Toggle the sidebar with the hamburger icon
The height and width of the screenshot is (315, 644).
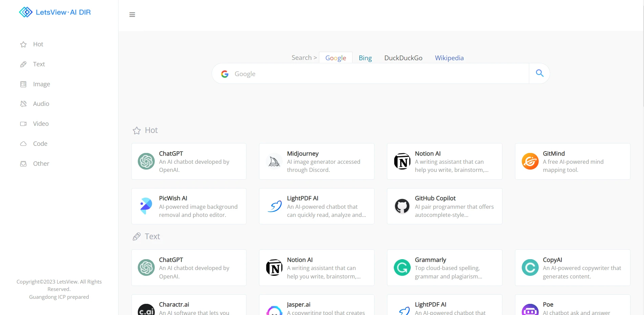(132, 15)
